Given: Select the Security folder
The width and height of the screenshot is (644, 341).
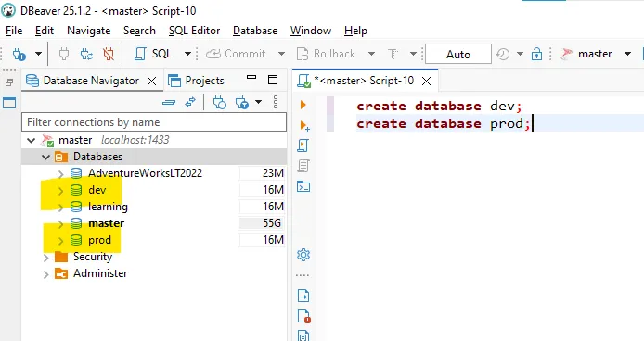Looking at the screenshot, I should pos(84,257).
